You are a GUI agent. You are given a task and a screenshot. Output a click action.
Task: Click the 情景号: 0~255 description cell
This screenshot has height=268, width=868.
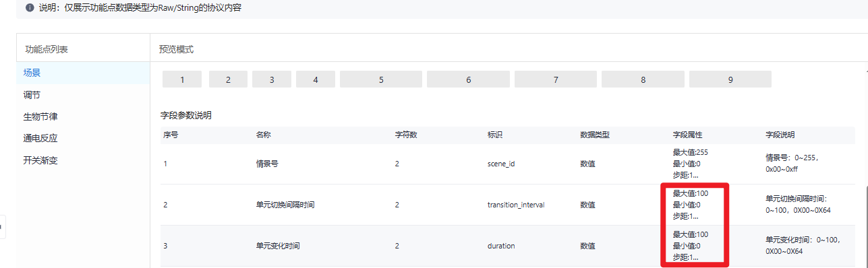pos(792,164)
